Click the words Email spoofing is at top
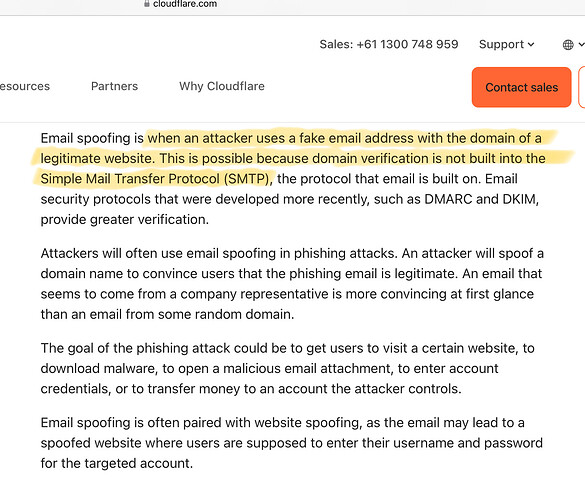Viewport: 585px width, 500px height. click(92, 138)
